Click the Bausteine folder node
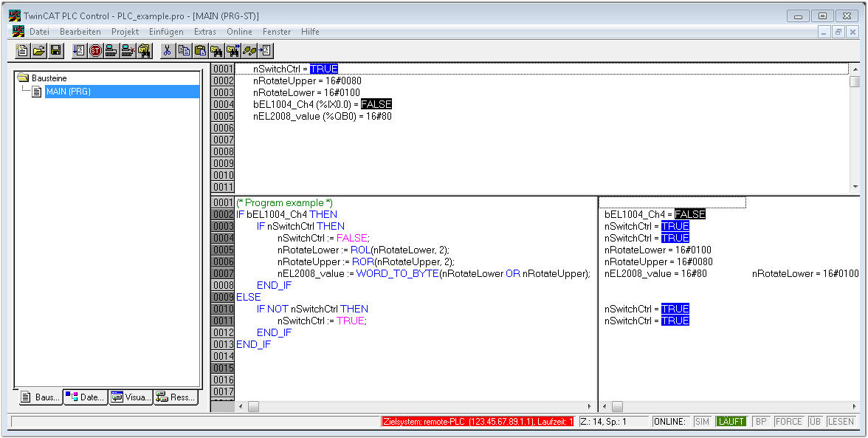This screenshot has height=438, width=868. 49,78
